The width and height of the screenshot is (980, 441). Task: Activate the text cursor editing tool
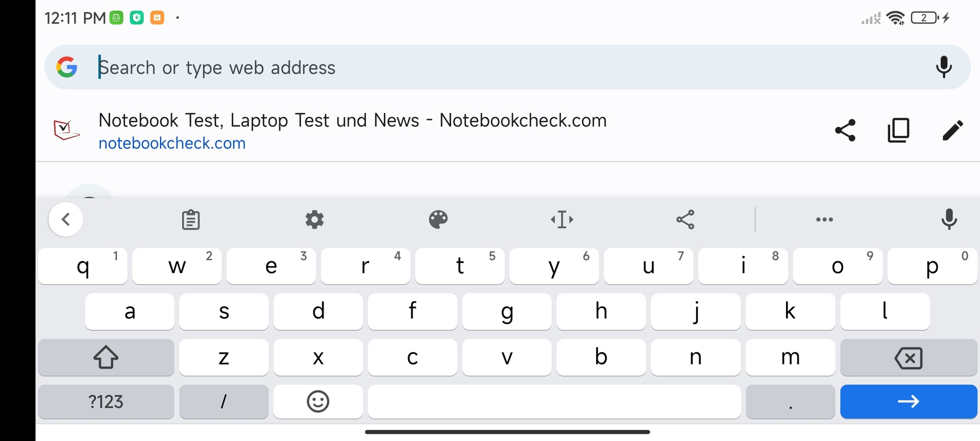pyautogui.click(x=562, y=219)
